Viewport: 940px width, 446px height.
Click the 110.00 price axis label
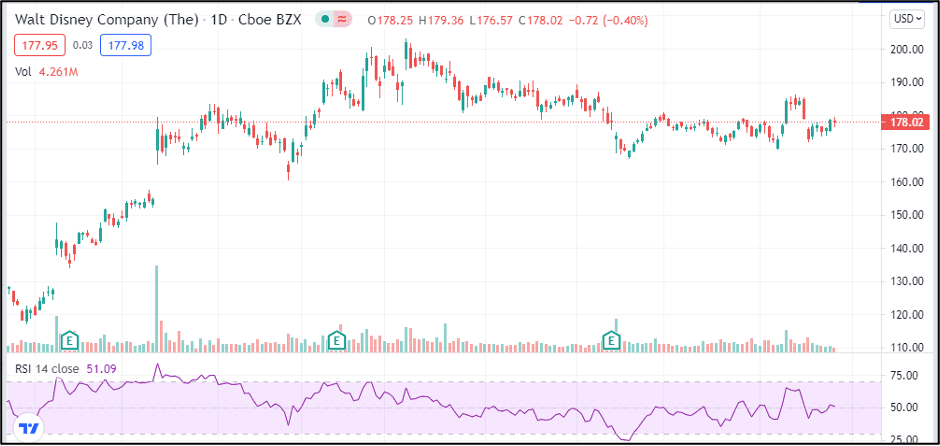(906, 348)
